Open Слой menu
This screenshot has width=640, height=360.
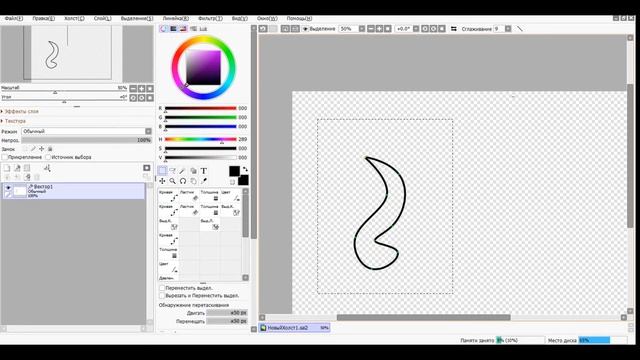(x=102, y=18)
